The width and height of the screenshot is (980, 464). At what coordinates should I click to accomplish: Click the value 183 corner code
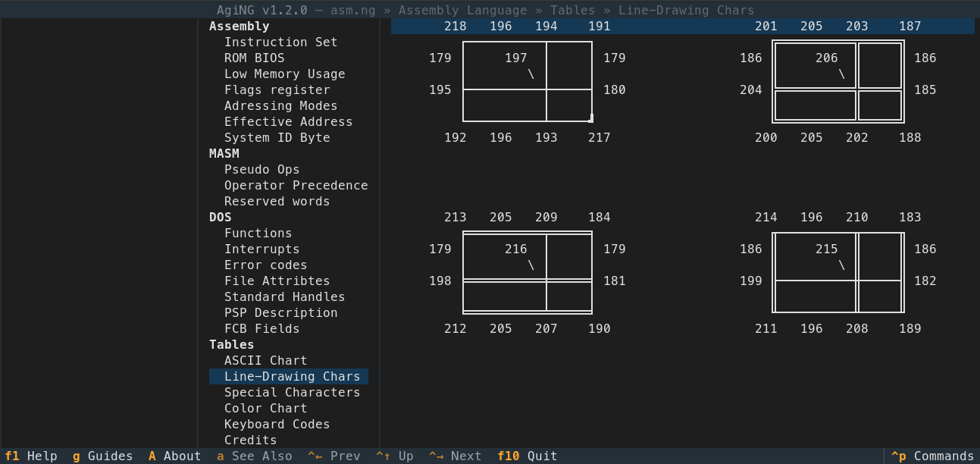tap(910, 218)
